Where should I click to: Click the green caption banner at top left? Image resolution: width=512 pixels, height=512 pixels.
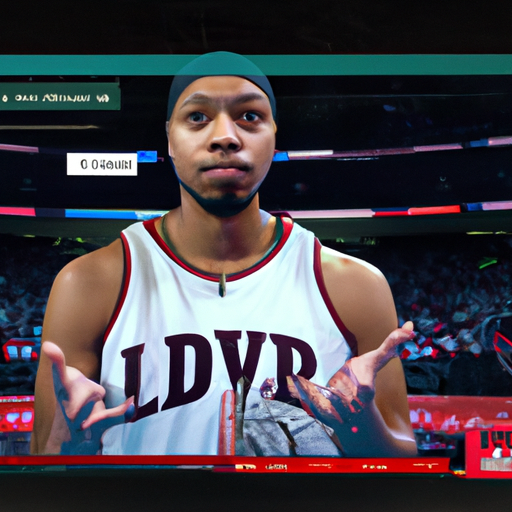click(x=60, y=96)
